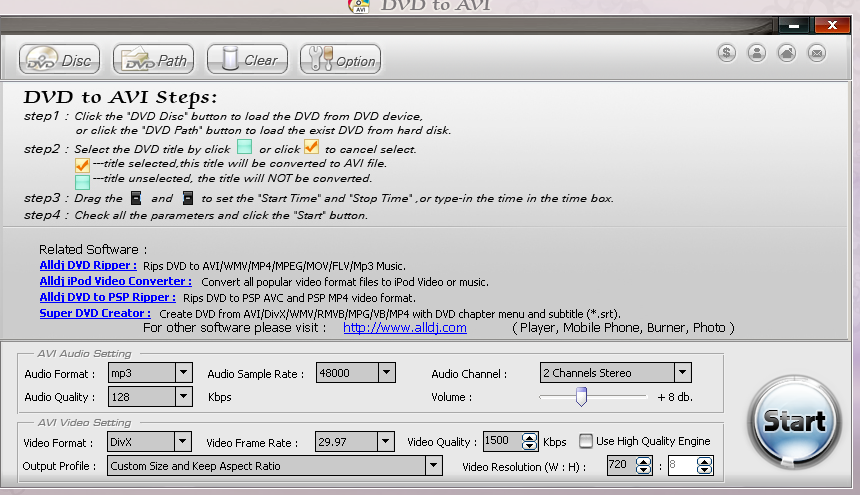
Task: Open the Audio Sample Rate dropdown
Action: coord(387,373)
